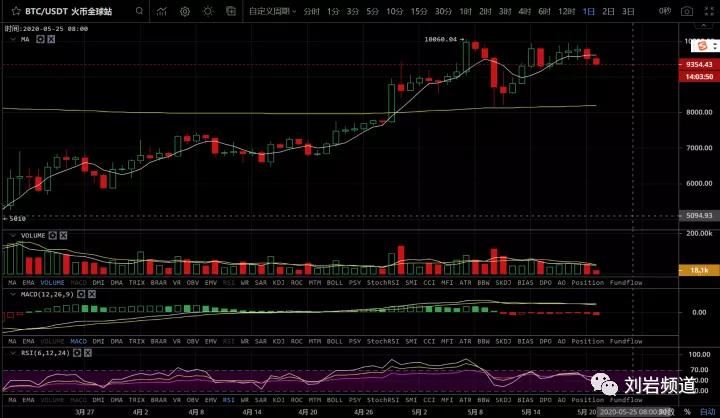Select the 30分 interval

(443, 11)
